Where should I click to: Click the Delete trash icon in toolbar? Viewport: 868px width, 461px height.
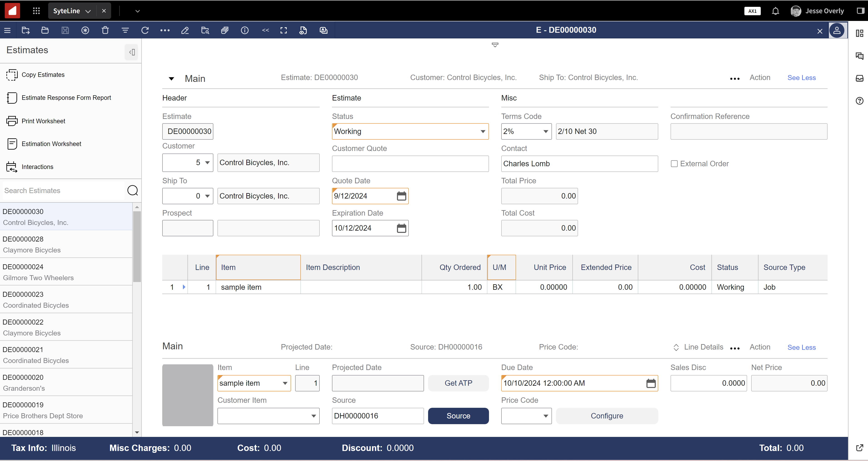pyautogui.click(x=105, y=30)
